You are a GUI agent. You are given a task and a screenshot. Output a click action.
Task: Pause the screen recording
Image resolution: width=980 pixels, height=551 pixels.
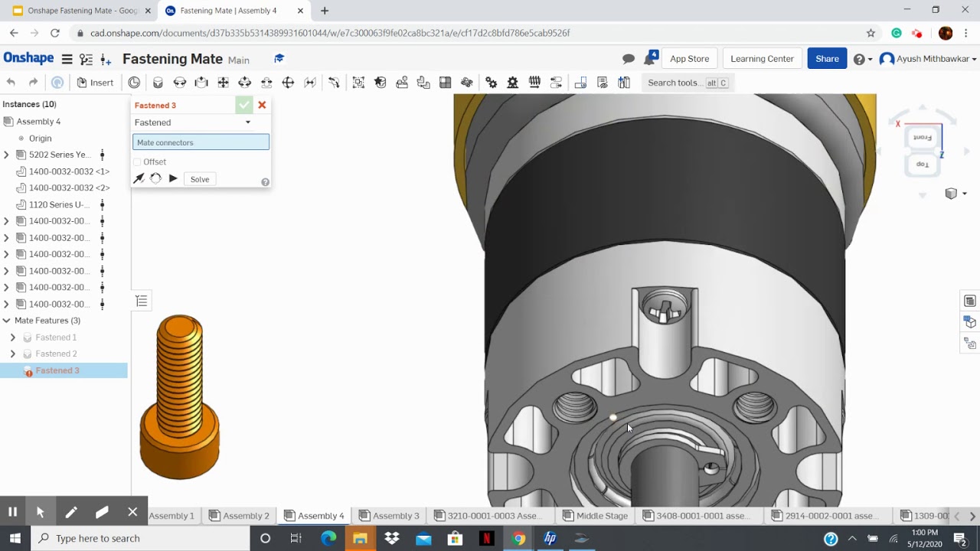[x=12, y=512]
